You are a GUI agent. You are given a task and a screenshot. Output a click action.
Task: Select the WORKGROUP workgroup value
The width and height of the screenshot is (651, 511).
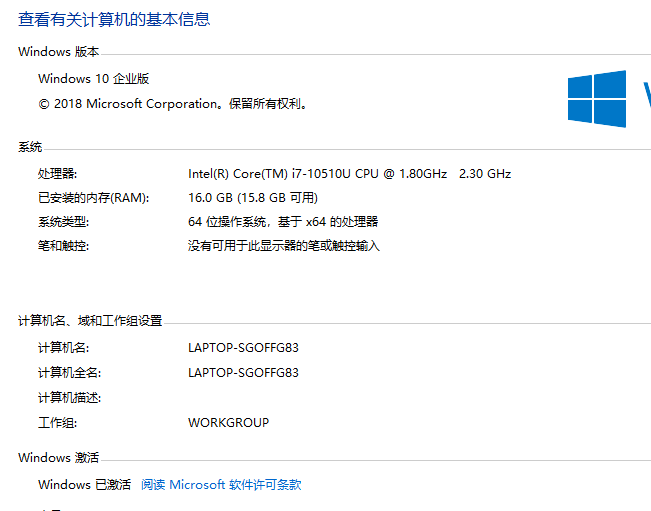228,423
